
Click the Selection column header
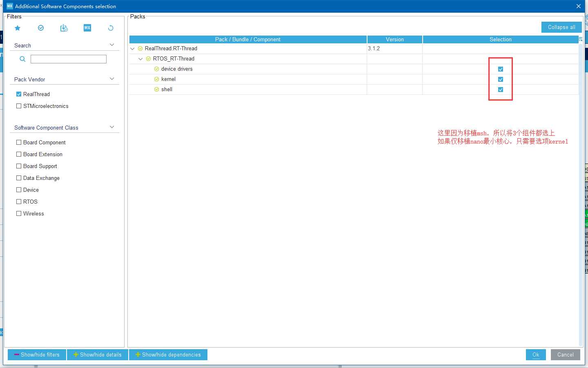coord(501,39)
